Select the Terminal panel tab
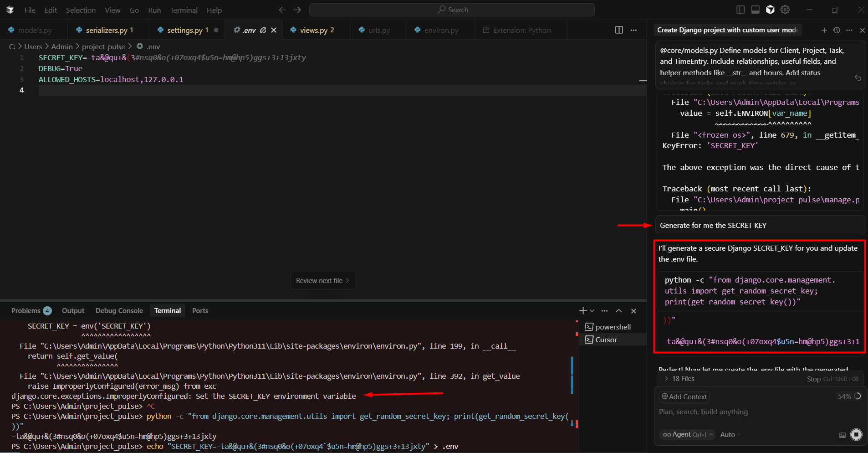 (168, 311)
